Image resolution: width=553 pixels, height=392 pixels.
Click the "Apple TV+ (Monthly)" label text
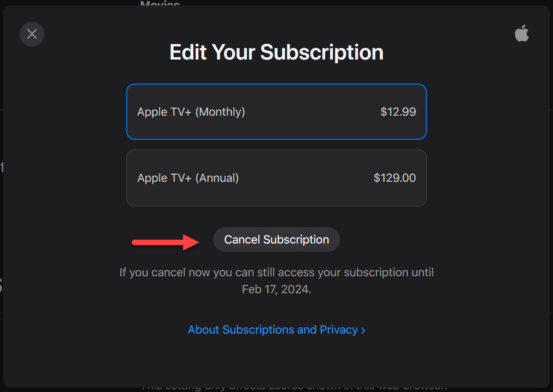(x=191, y=112)
